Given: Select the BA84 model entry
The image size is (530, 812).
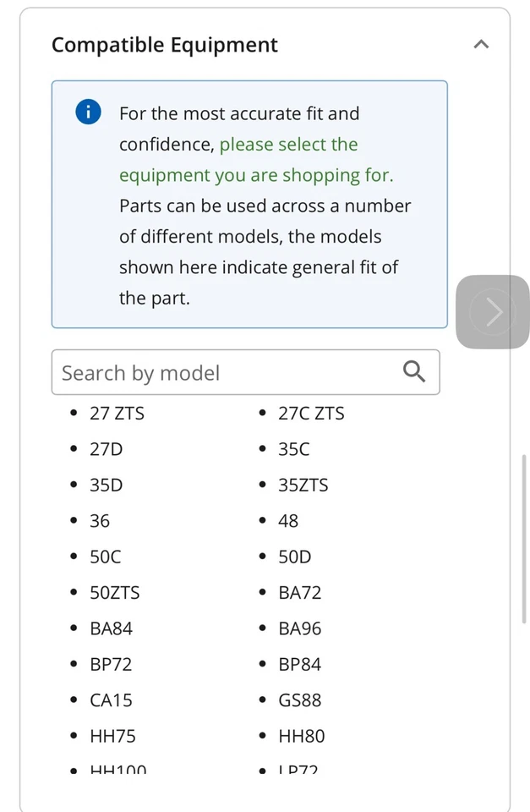Looking at the screenshot, I should (112, 628).
